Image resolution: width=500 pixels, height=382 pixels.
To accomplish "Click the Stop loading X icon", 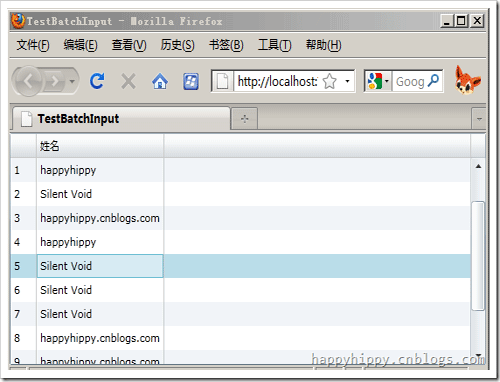I will point(128,81).
